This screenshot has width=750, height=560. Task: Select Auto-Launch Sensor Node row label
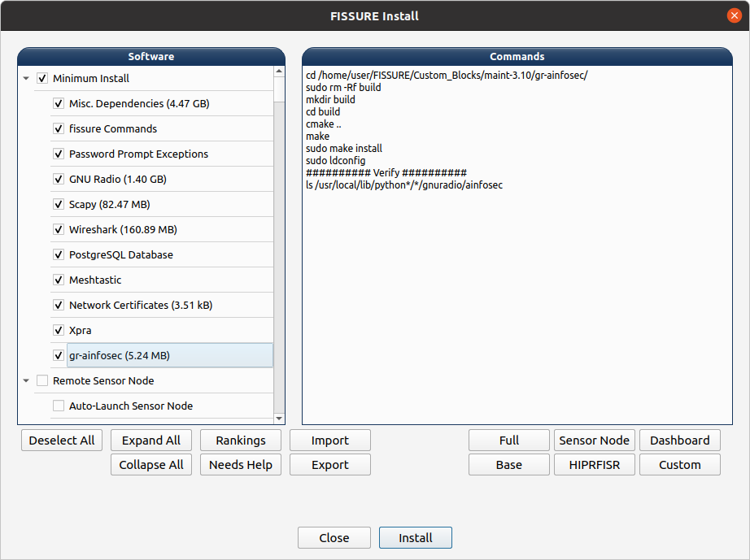[x=131, y=406]
